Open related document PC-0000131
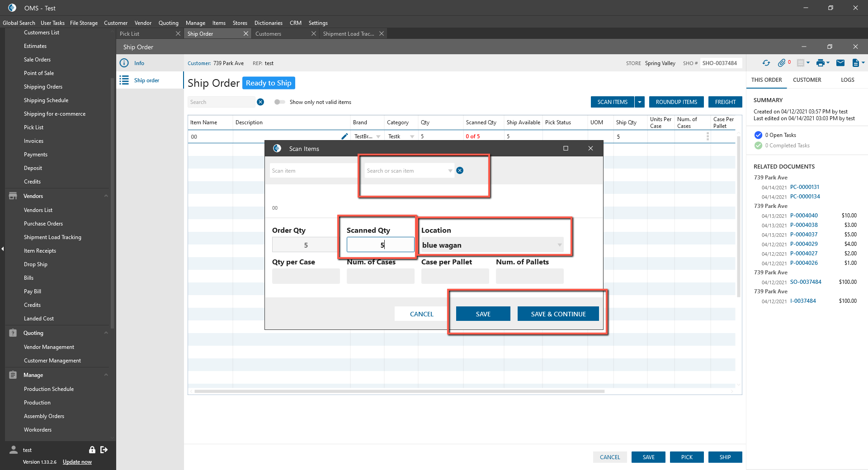 click(x=805, y=187)
